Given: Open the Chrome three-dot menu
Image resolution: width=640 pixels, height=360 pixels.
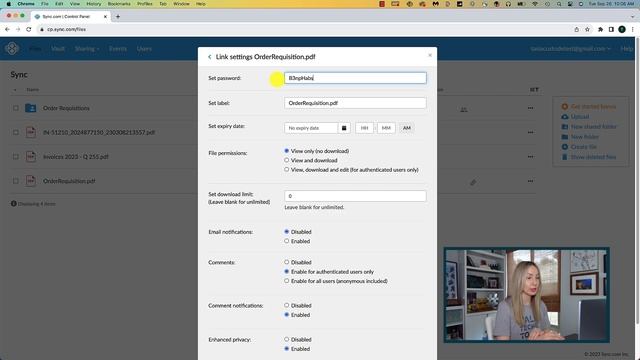Looking at the screenshot, I should click(633, 29).
